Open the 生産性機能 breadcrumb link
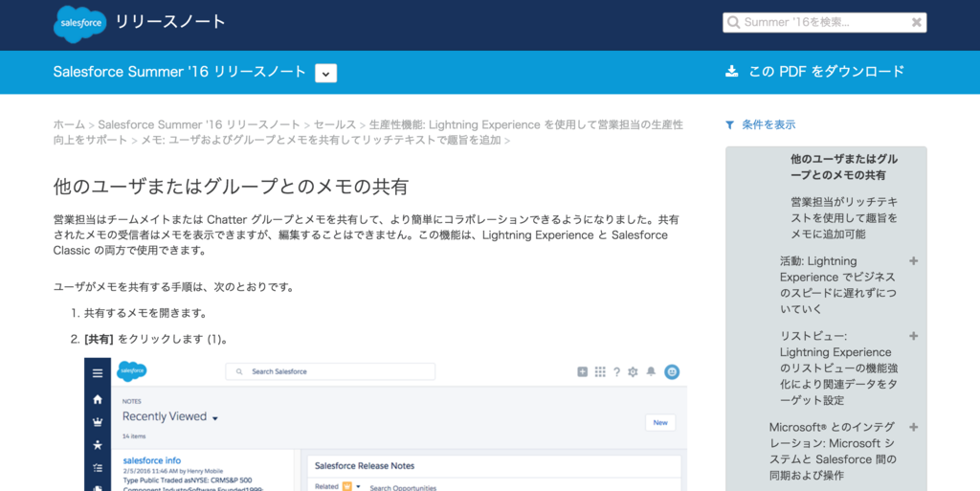 368,132
